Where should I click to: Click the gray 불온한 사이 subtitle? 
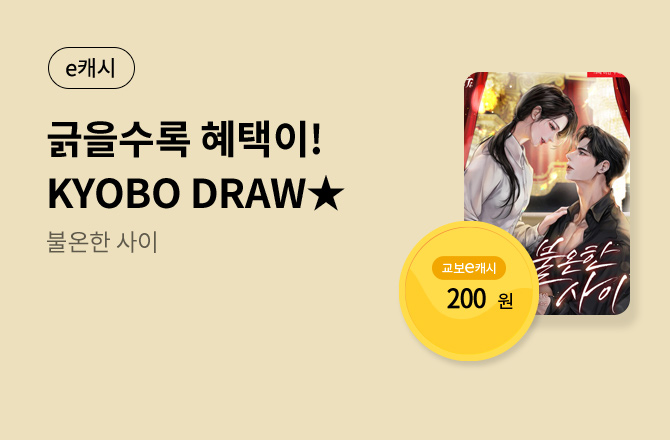point(102,242)
